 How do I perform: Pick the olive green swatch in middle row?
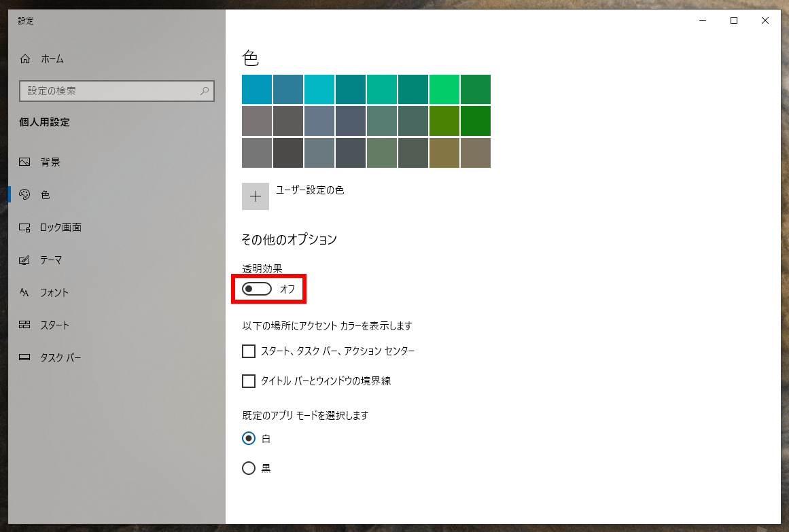pyautogui.click(x=444, y=121)
